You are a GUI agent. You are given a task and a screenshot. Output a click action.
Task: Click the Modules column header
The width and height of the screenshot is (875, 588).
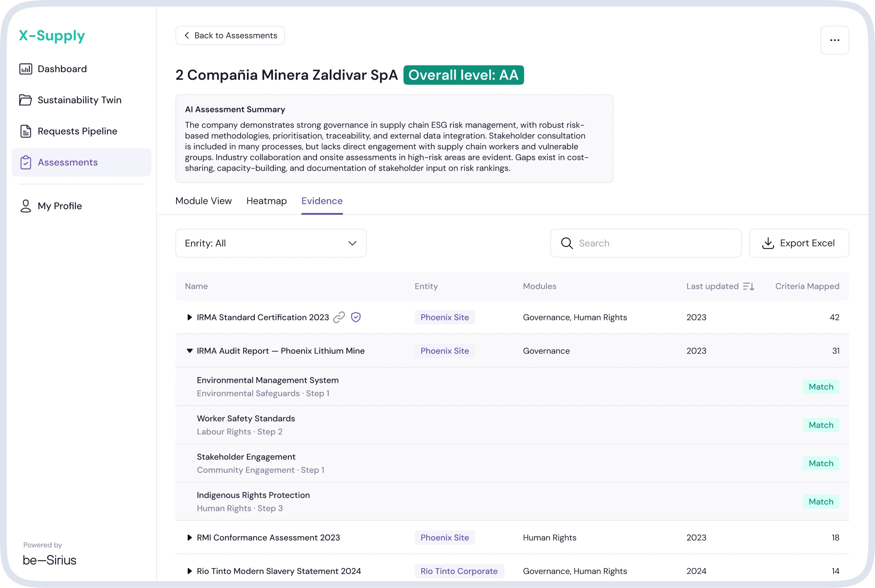click(x=539, y=286)
